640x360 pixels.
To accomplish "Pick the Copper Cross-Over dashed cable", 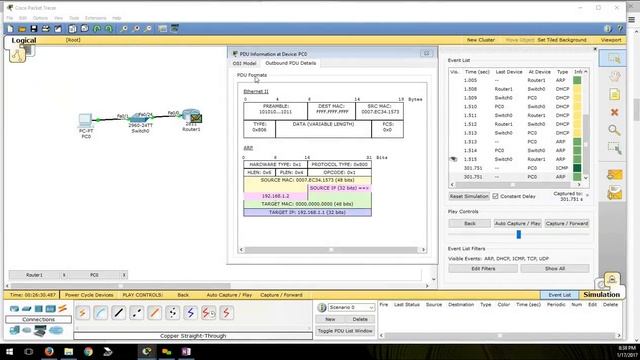I will [136, 313].
